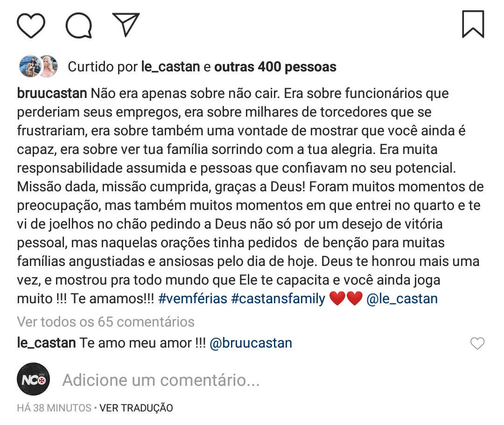The image size is (504, 425).
Task: Open the blonde liker's profile picture
Action: click(x=48, y=66)
